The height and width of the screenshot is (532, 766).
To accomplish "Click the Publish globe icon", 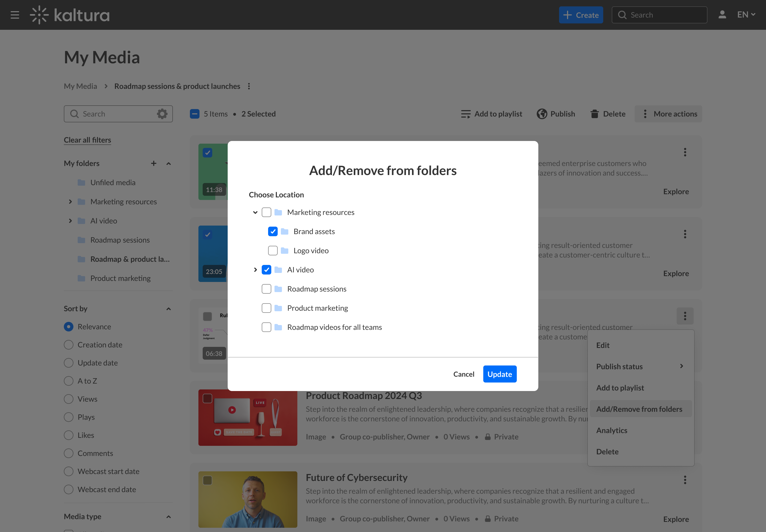I will [542, 114].
